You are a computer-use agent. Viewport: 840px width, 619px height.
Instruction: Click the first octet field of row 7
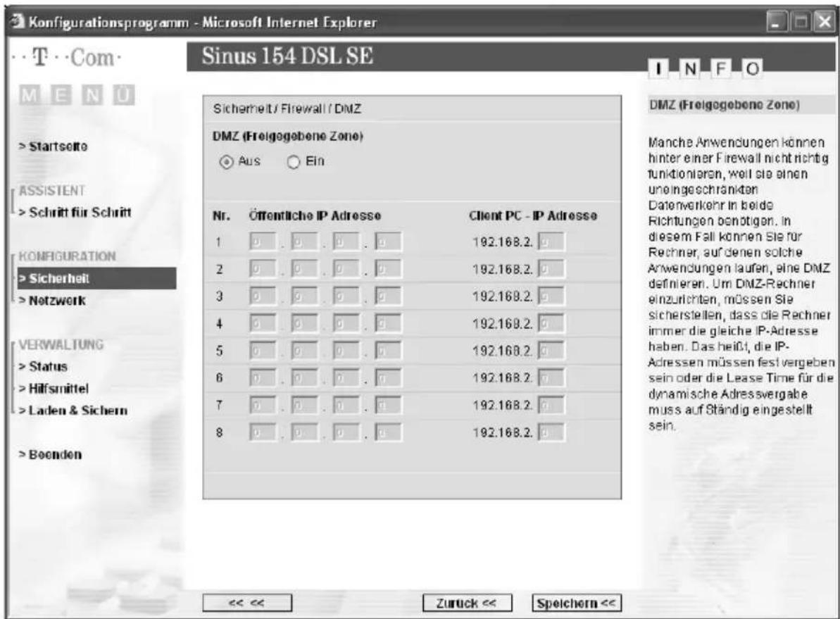[x=263, y=405]
